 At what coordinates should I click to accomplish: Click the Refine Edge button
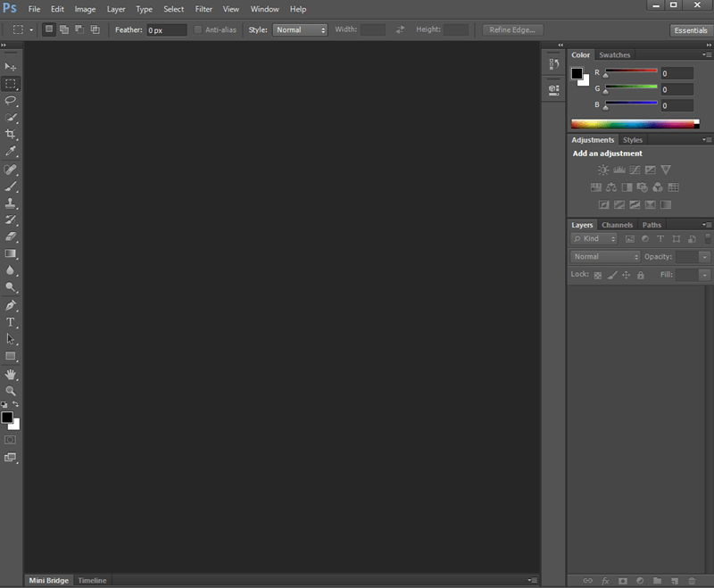pyautogui.click(x=512, y=29)
